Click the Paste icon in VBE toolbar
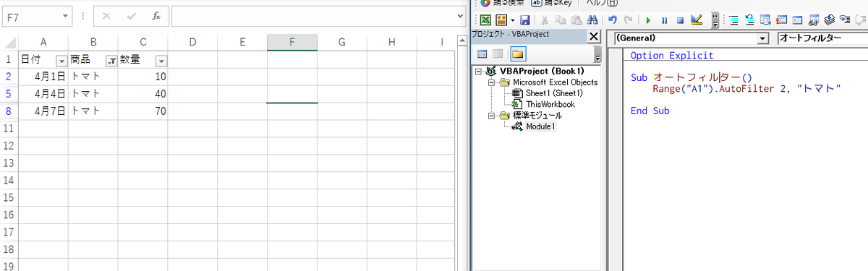The width and height of the screenshot is (868, 271). click(x=576, y=20)
